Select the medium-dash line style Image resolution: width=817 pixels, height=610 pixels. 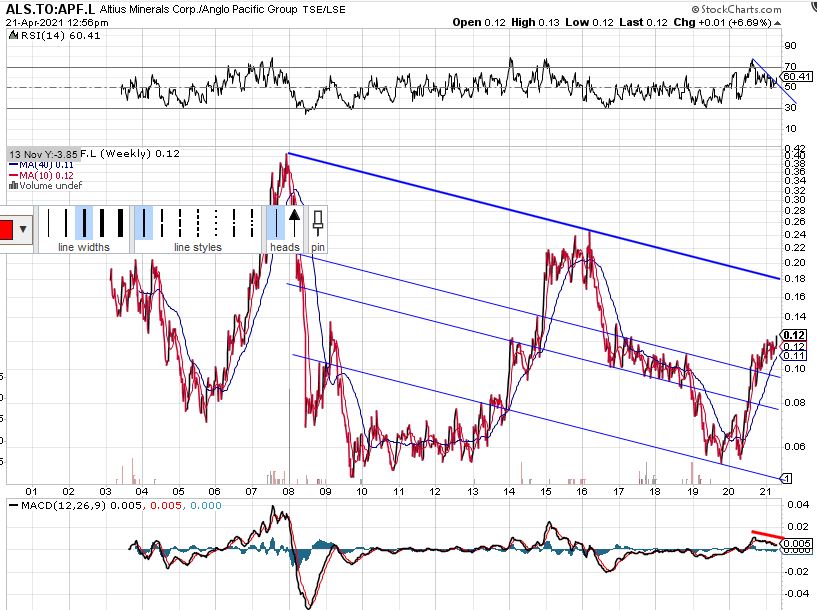click(180, 223)
